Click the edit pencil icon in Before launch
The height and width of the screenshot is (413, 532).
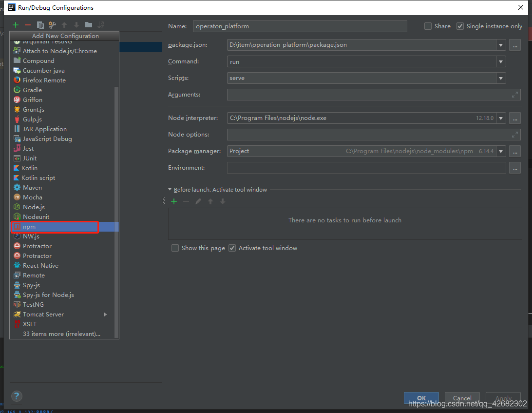coord(198,201)
